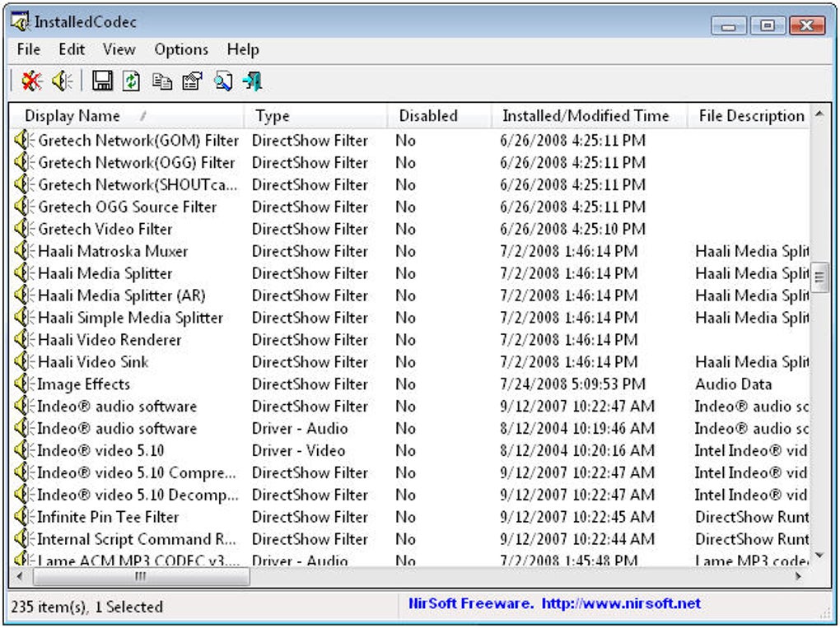The image size is (840, 628).
Task: Click the Enable Selected Items speaker toolbar icon
Action: point(62,81)
